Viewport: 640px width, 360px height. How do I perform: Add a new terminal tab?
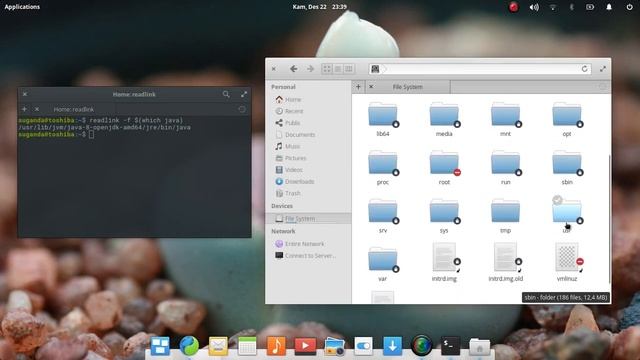pyautogui.click(x=24, y=109)
